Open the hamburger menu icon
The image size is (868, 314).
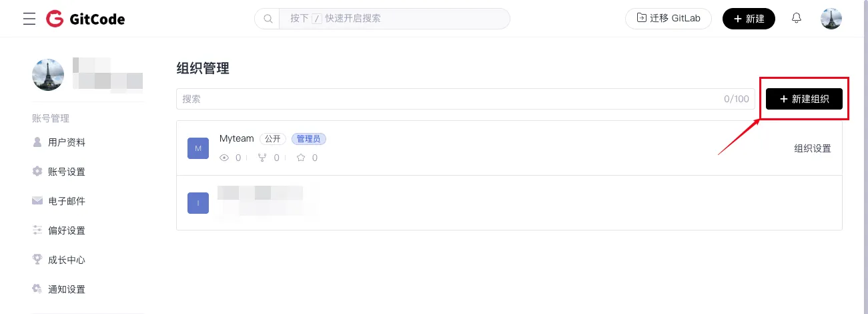29,19
